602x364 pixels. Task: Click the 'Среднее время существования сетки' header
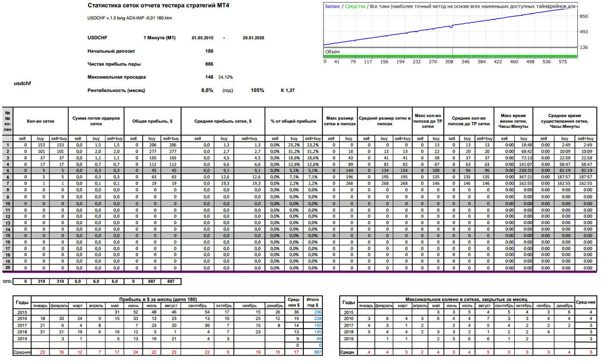[565, 121]
